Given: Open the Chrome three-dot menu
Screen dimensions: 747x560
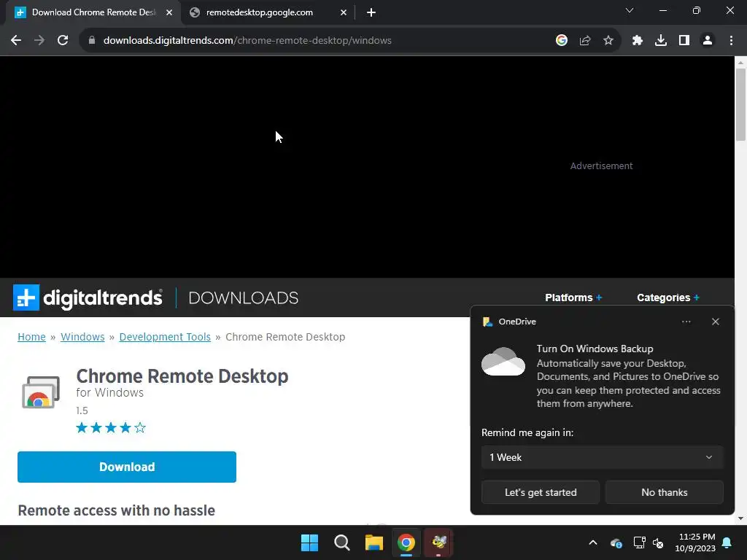Looking at the screenshot, I should coord(731,41).
